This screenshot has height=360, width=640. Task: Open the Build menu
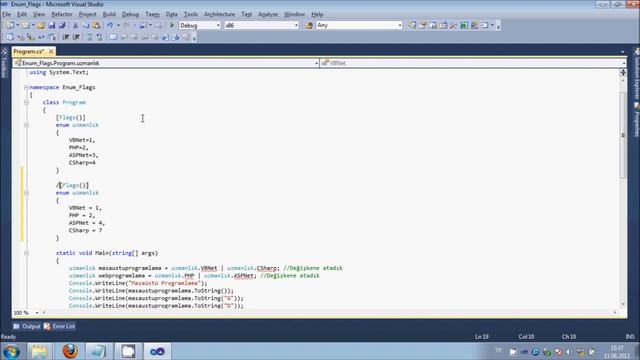coord(109,14)
